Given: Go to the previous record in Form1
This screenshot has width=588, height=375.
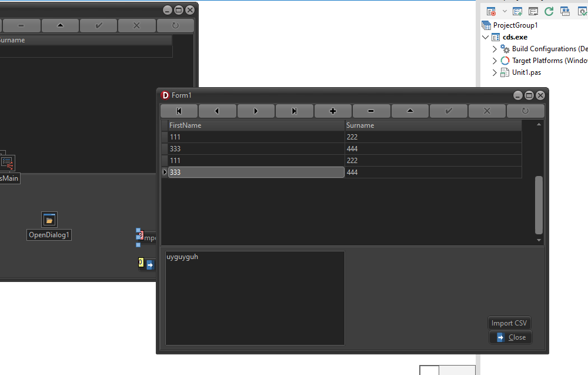Looking at the screenshot, I should (218, 111).
